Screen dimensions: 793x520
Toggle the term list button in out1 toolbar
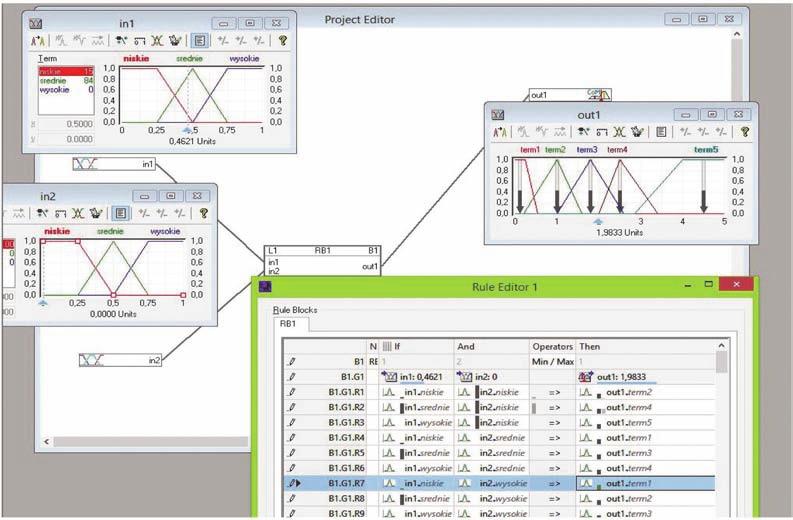click(661, 132)
